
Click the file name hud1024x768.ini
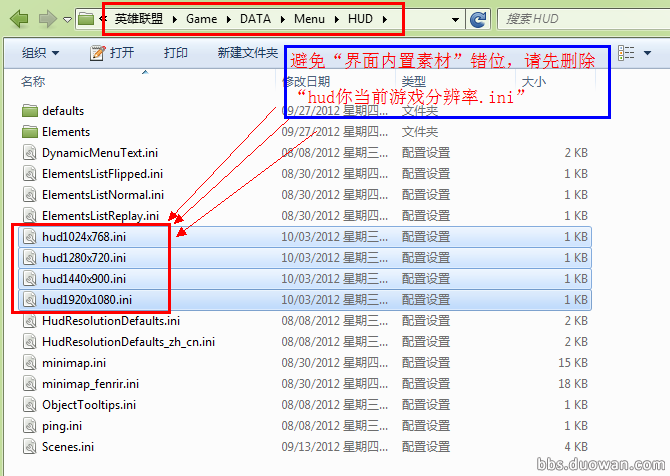(84, 236)
